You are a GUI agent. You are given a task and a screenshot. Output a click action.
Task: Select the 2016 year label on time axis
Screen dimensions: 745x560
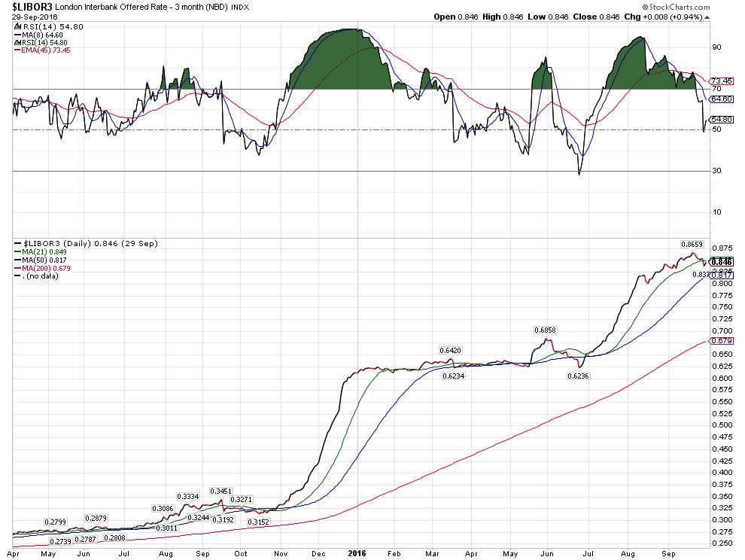point(356,553)
